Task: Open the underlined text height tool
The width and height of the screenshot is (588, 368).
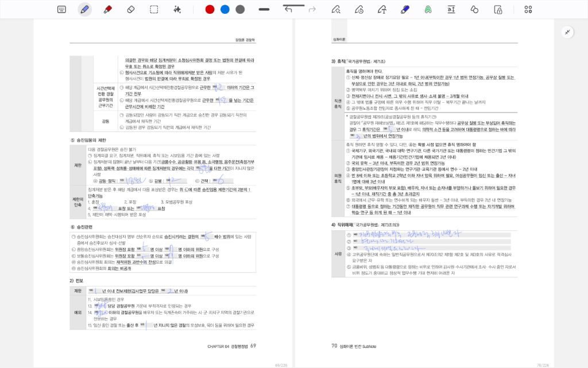Action: point(451,9)
